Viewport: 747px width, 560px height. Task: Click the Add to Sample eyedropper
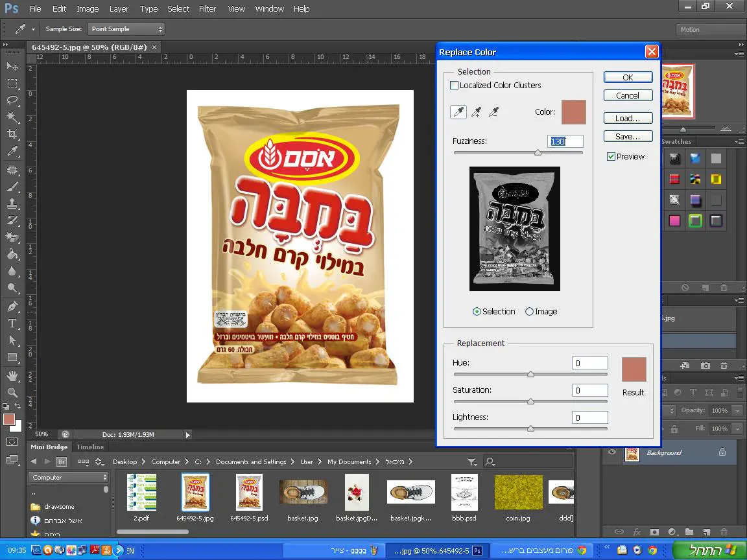pyautogui.click(x=476, y=113)
